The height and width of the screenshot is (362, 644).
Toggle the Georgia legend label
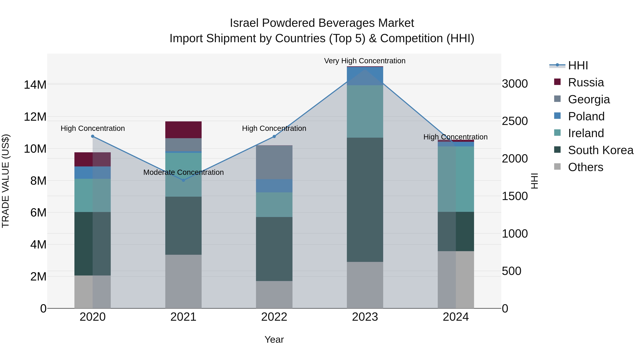(x=589, y=99)
